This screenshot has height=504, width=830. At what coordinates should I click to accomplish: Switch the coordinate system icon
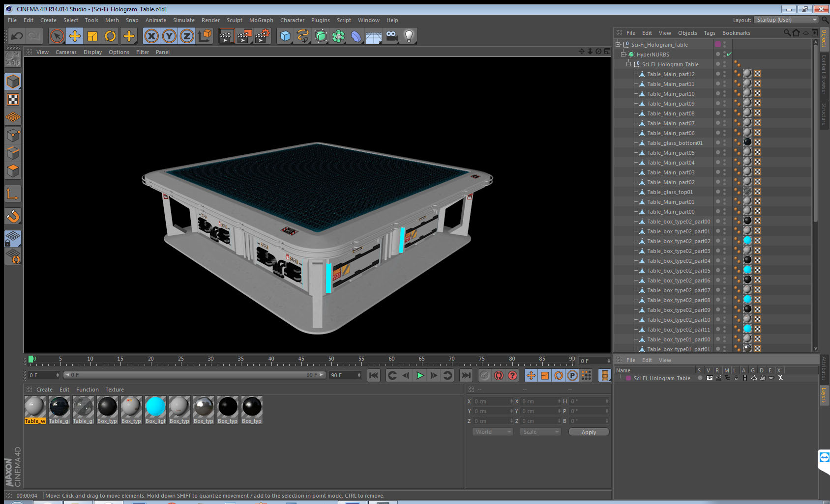(205, 36)
